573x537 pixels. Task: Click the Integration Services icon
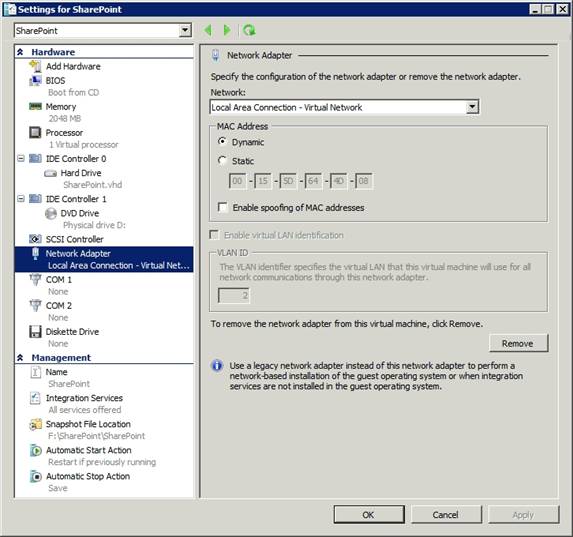[x=35, y=398]
